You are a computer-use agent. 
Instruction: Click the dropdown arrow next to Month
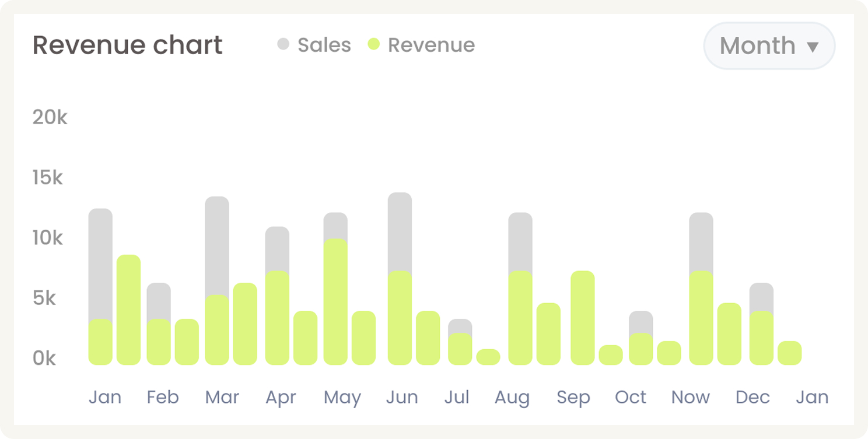pyautogui.click(x=813, y=46)
